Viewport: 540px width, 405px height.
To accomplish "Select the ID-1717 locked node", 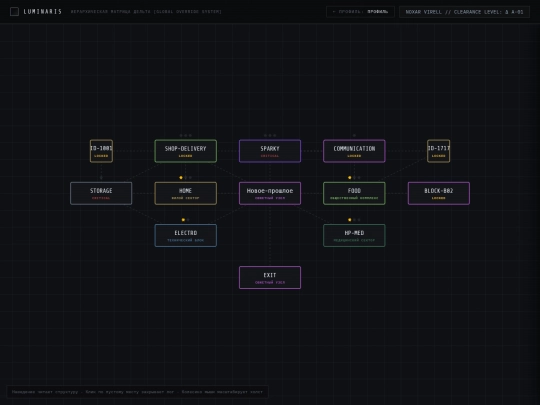I will (x=438, y=151).
